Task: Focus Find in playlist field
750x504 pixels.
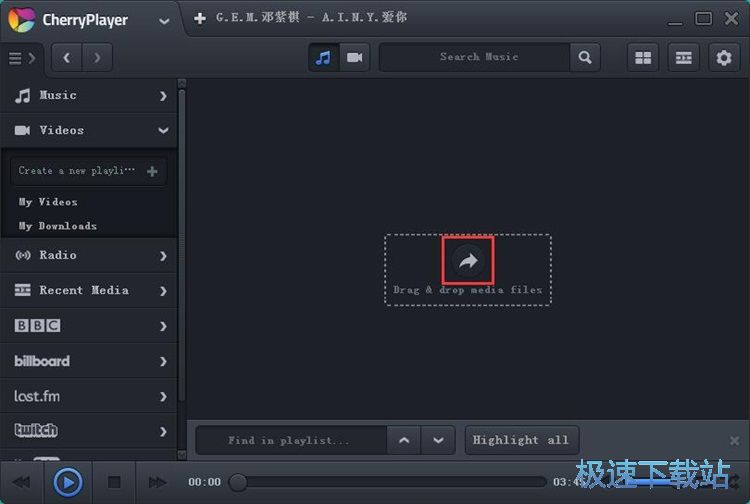Action: pos(291,440)
